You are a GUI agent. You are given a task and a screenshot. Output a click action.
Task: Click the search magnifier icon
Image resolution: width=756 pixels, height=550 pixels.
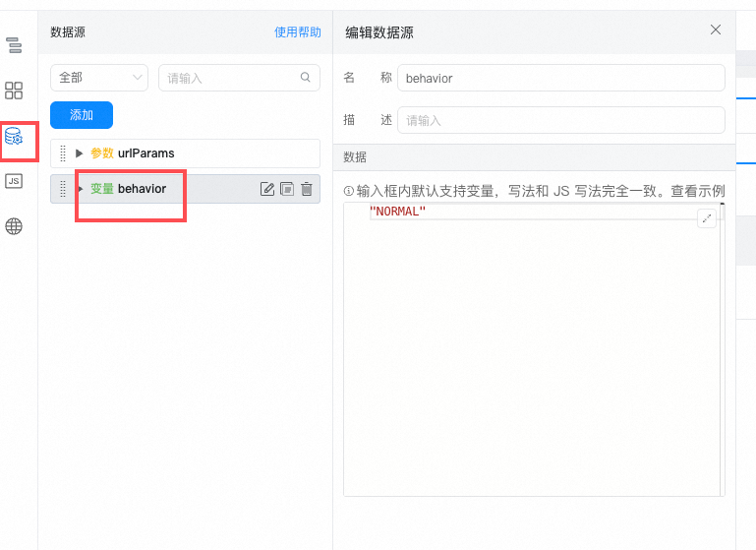(x=305, y=77)
